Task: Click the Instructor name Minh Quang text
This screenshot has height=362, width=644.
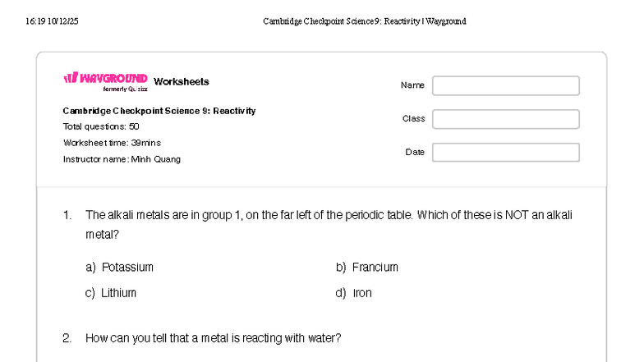Action: click(x=122, y=159)
